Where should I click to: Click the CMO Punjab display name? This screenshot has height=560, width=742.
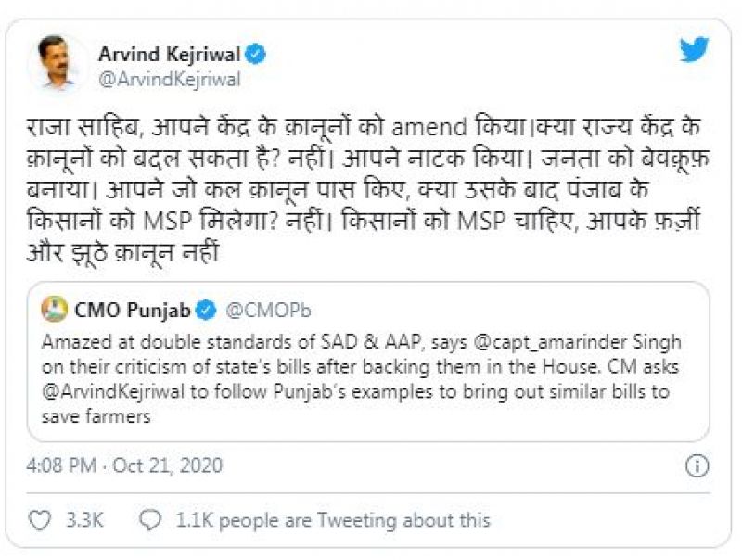[x=134, y=310]
